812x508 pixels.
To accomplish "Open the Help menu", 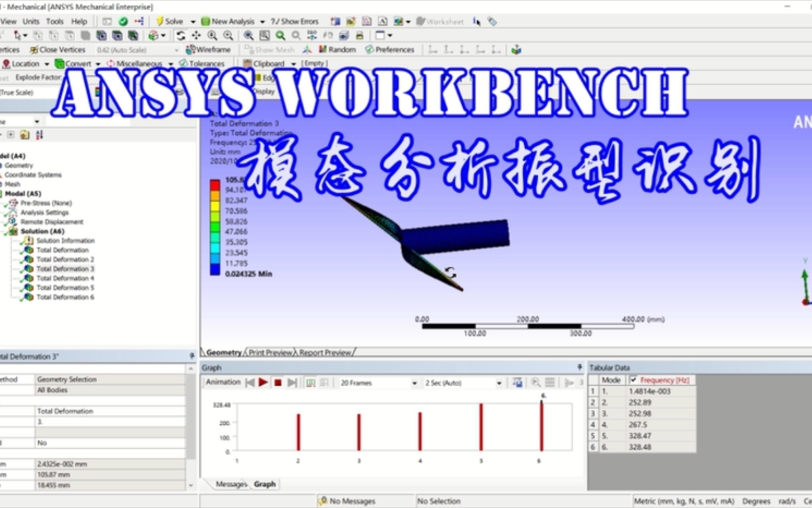I will [79, 21].
